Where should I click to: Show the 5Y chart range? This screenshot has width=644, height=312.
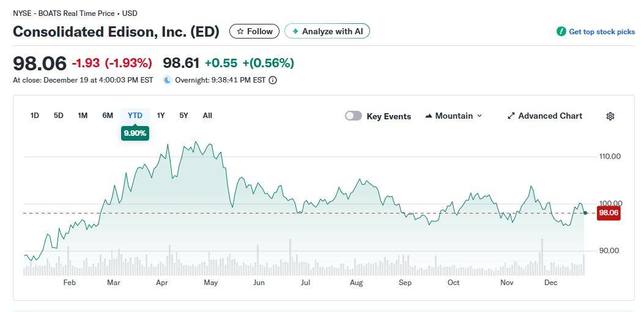pos(183,116)
